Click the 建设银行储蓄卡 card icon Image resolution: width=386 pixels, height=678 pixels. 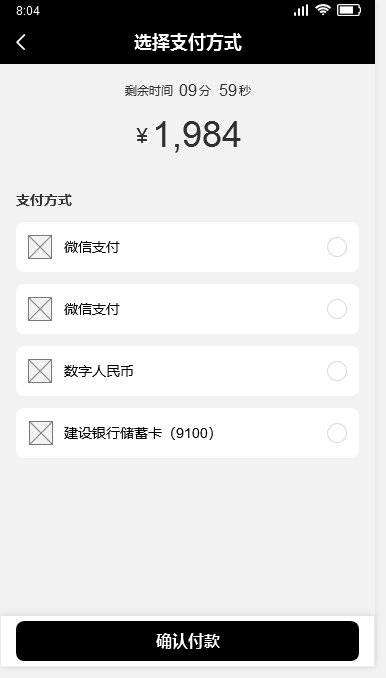point(41,433)
